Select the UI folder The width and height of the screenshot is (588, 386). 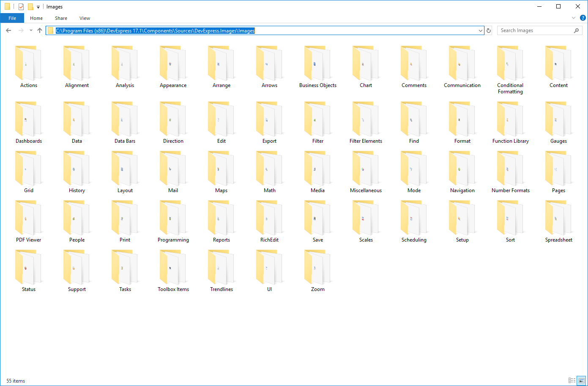click(x=270, y=271)
